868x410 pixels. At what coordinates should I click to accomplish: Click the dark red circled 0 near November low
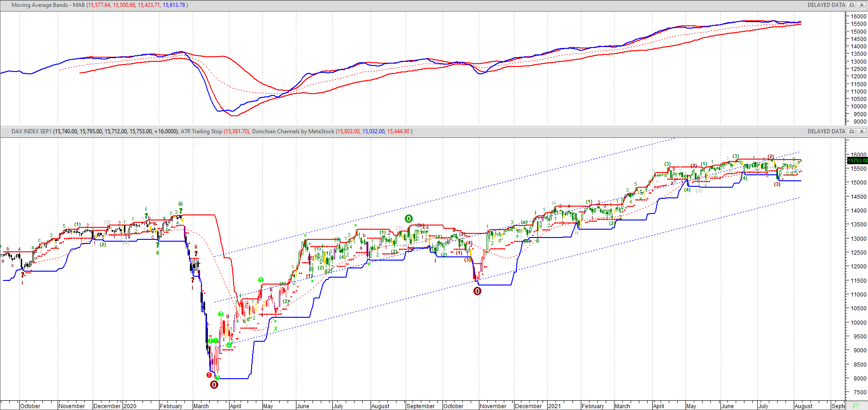(x=477, y=291)
